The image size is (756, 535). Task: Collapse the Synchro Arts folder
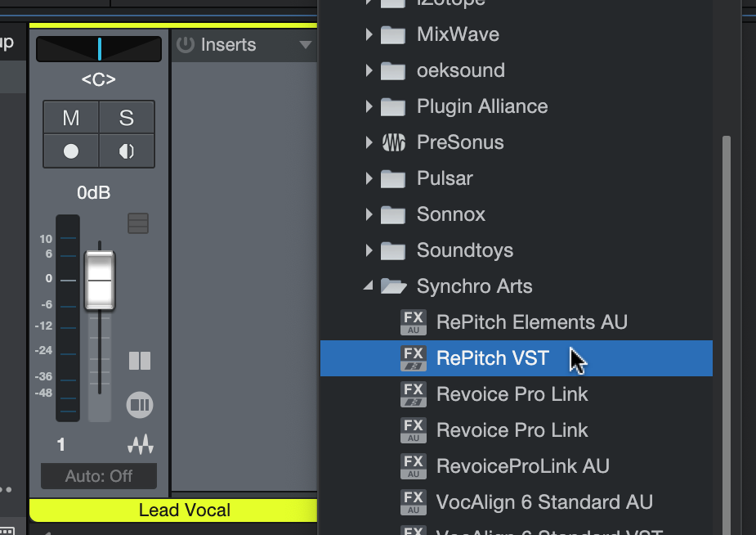369,286
